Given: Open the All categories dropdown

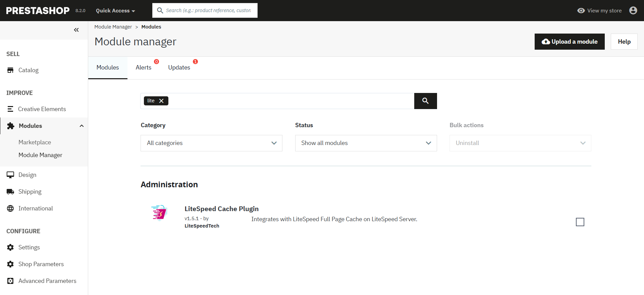Looking at the screenshot, I should [x=211, y=143].
